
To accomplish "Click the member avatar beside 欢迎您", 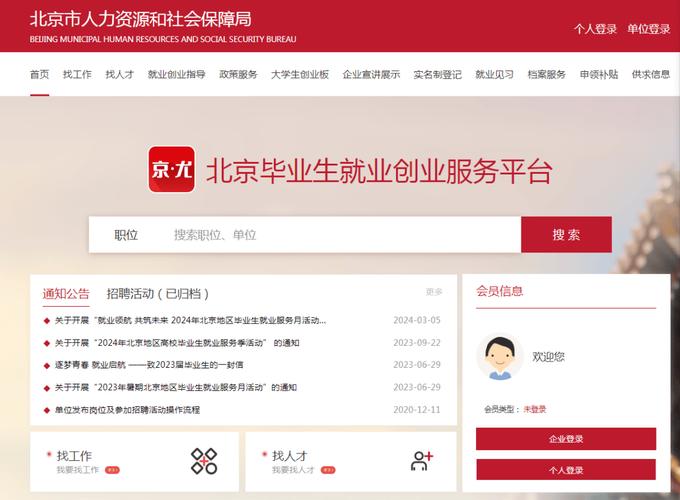I will [500, 357].
